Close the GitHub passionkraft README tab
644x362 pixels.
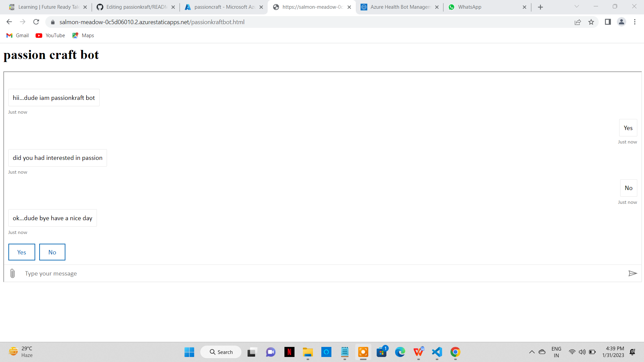click(173, 7)
